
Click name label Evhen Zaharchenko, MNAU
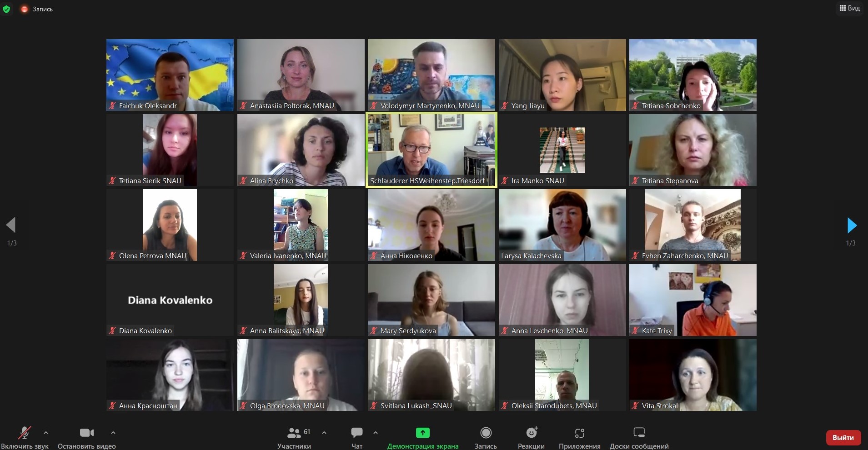pos(685,255)
